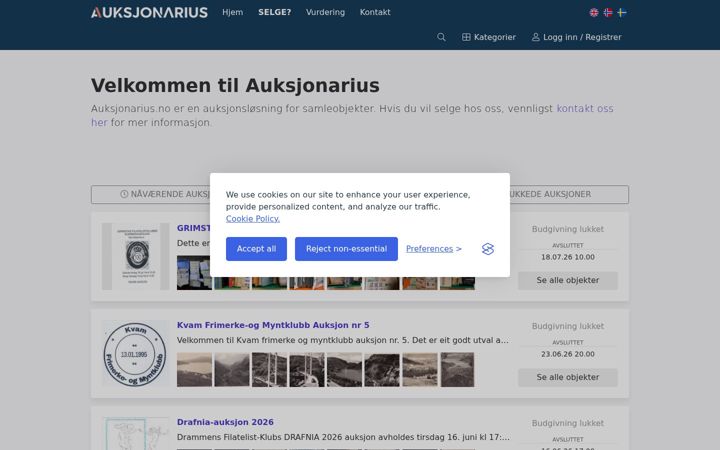720x450 pixels.
Task: Click the '18.07.26 10.00' end date
Action: pos(568,257)
